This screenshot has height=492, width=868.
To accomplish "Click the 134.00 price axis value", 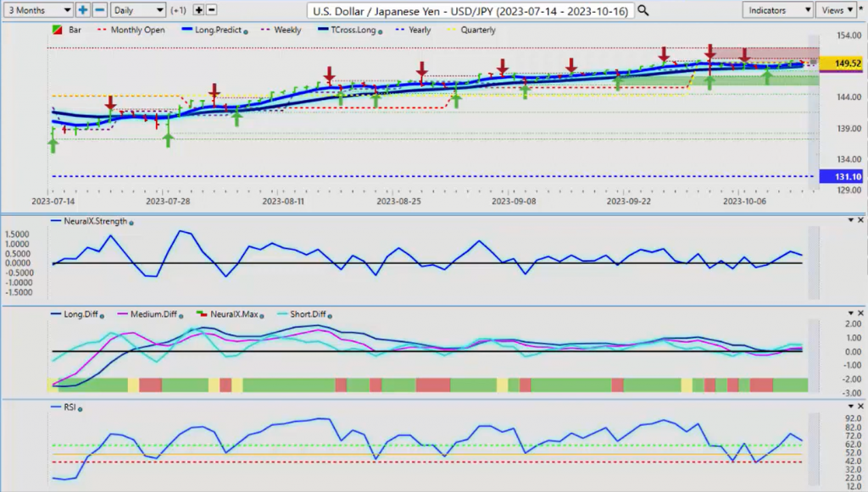I will (849, 159).
